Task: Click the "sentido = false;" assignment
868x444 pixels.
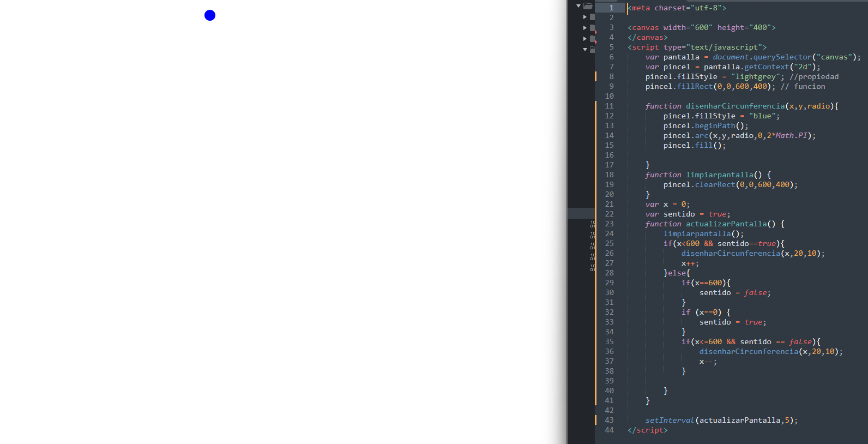Action: tap(736, 293)
